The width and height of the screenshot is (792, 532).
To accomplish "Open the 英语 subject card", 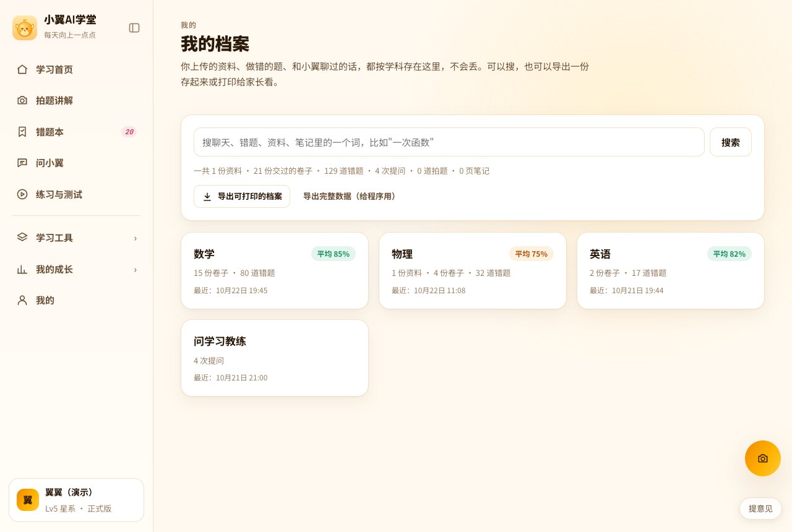I will click(671, 271).
